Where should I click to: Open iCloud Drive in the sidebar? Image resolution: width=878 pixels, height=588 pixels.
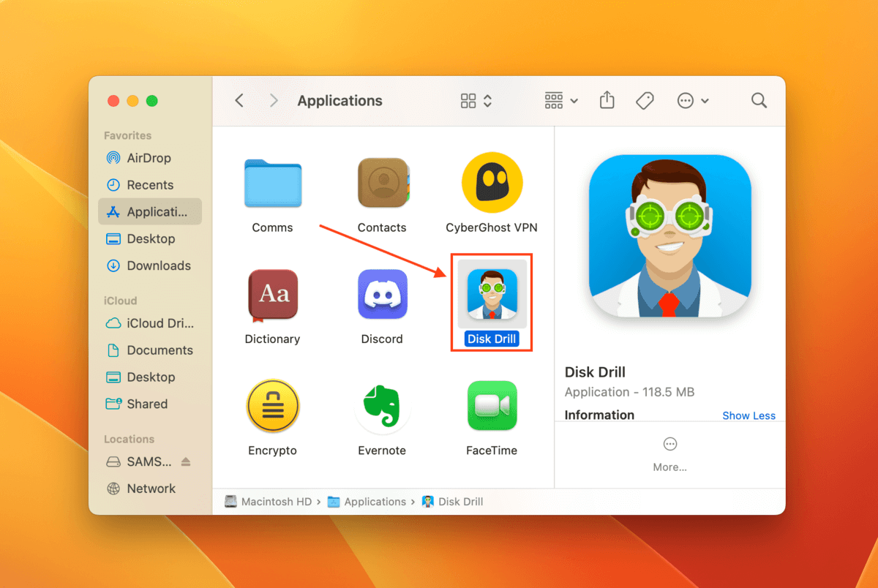(149, 323)
